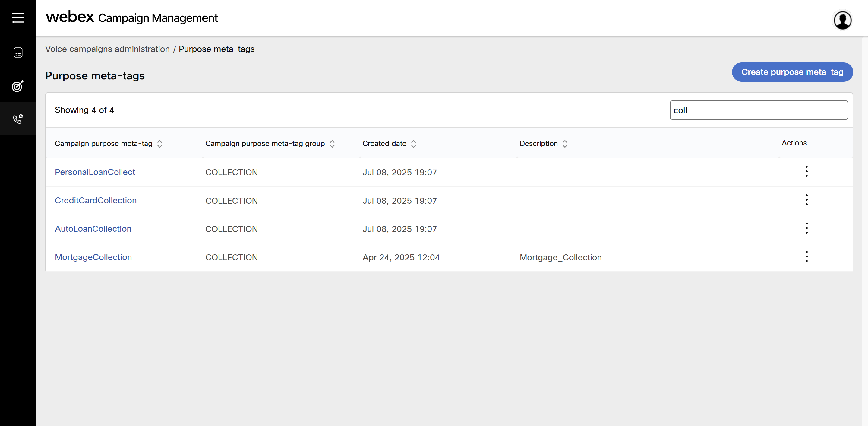Open the target campaigns sidebar icon
This screenshot has width=868, height=426.
coord(18,86)
